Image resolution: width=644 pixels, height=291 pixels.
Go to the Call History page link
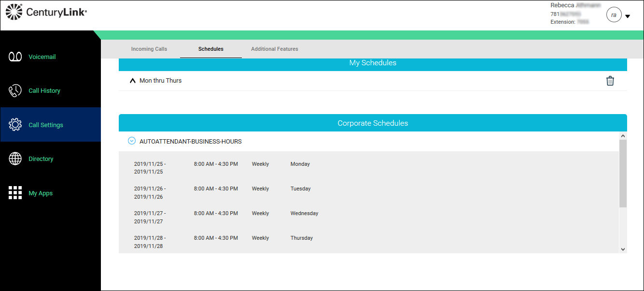(44, 91)
